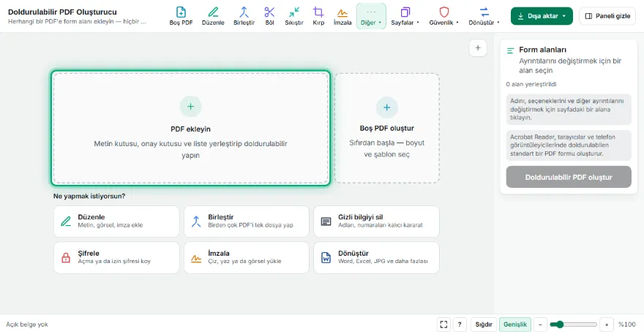Open the Dönüştür quick action card
The height and width of the screenshot is (334, 644).
point(377,258)
